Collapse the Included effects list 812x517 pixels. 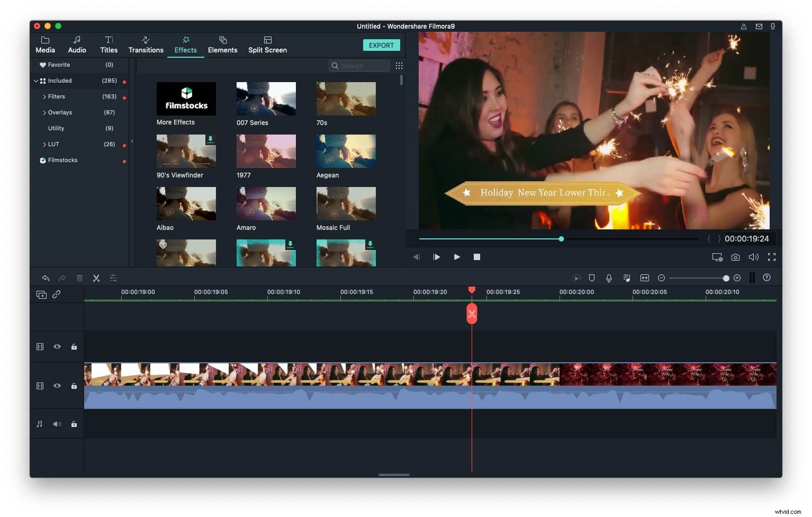pyautogui.click(x=36, y=81)
